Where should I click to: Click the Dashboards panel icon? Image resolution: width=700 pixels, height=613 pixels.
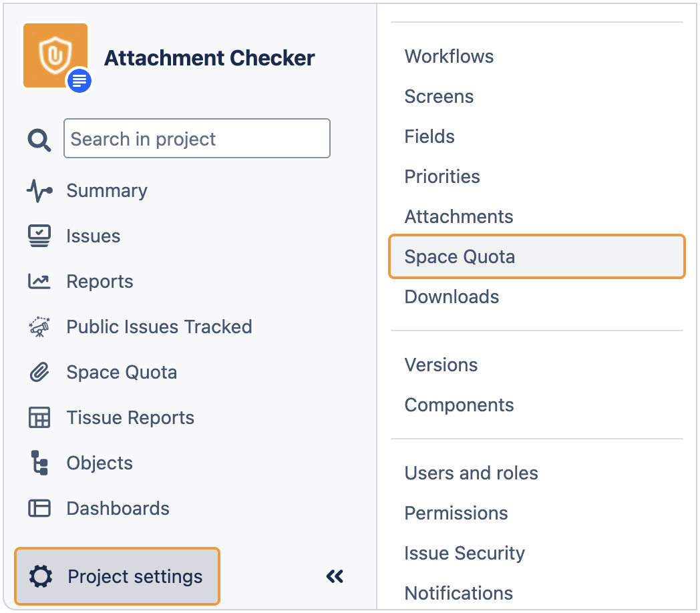click(x=39, y=508)
